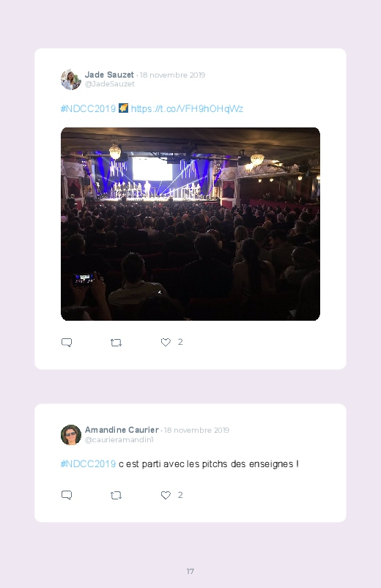
Task: Click reply icon on Jade Sauzet's tweet
Action: click(x=67, y=343)
